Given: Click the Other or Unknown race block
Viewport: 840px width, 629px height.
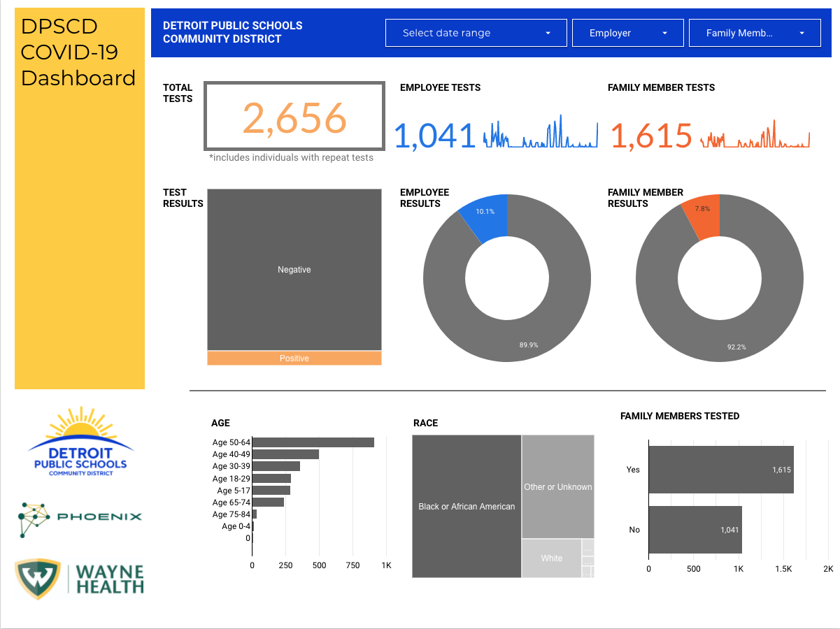Looking at the screenshot, I should pos(557,486).
